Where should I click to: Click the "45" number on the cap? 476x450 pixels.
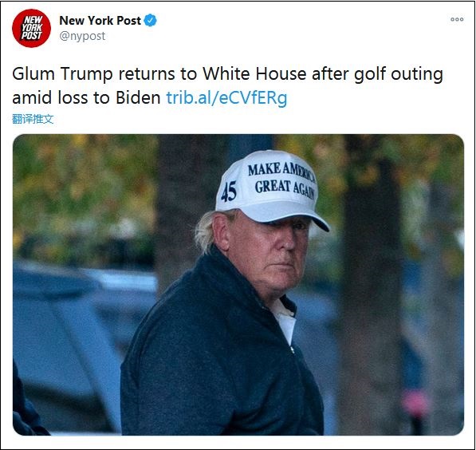pyautogui.click(x=229, y=191)
